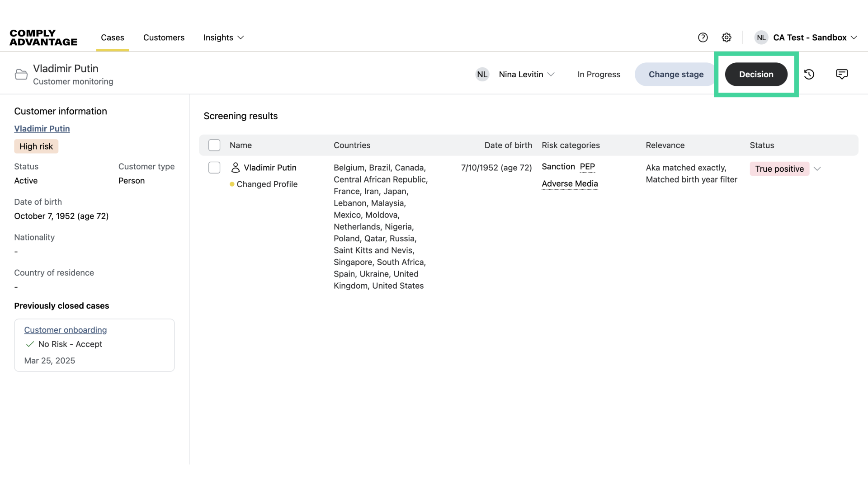Open the case comments icon
Screen dimensions: 868x488
pyautogui.click(x=842, y=74)
